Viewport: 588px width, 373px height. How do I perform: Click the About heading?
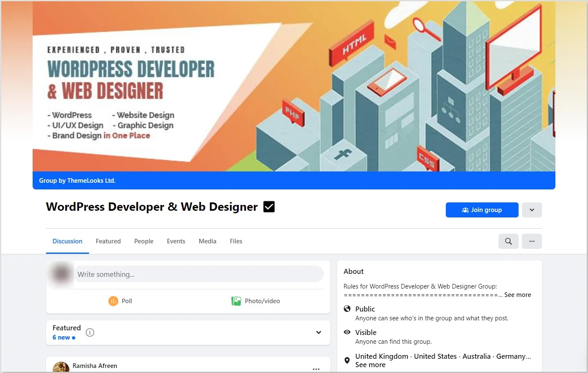coord(354,271)
